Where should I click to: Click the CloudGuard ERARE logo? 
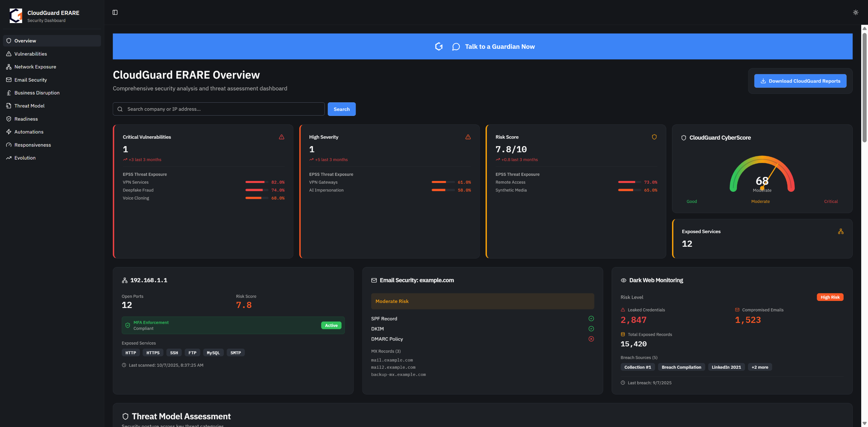16,16
